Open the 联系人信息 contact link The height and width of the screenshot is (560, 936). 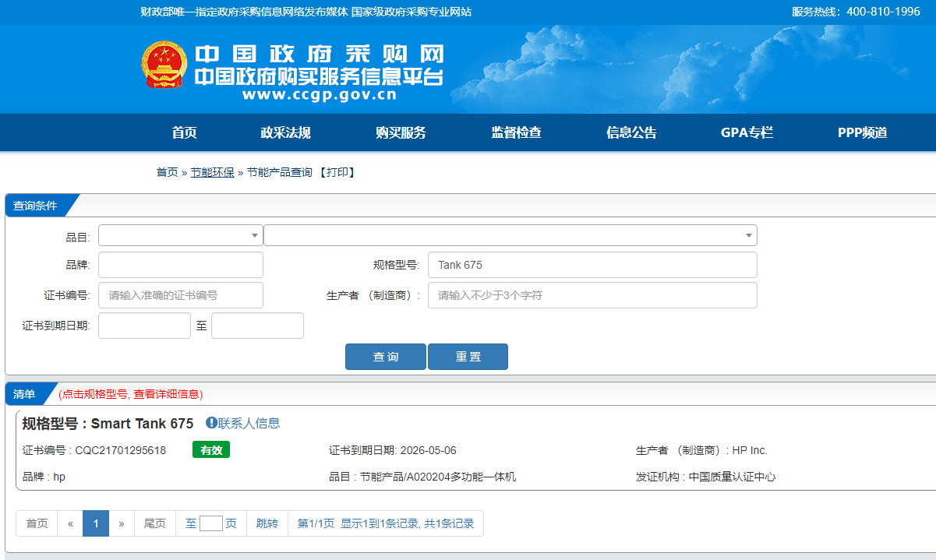(249, 423)
